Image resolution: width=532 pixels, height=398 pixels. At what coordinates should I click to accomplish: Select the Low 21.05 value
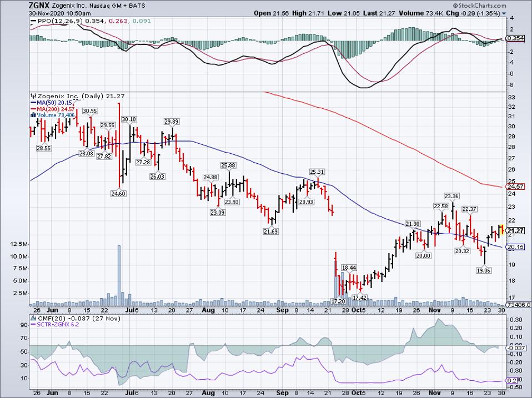click(345, 13)
